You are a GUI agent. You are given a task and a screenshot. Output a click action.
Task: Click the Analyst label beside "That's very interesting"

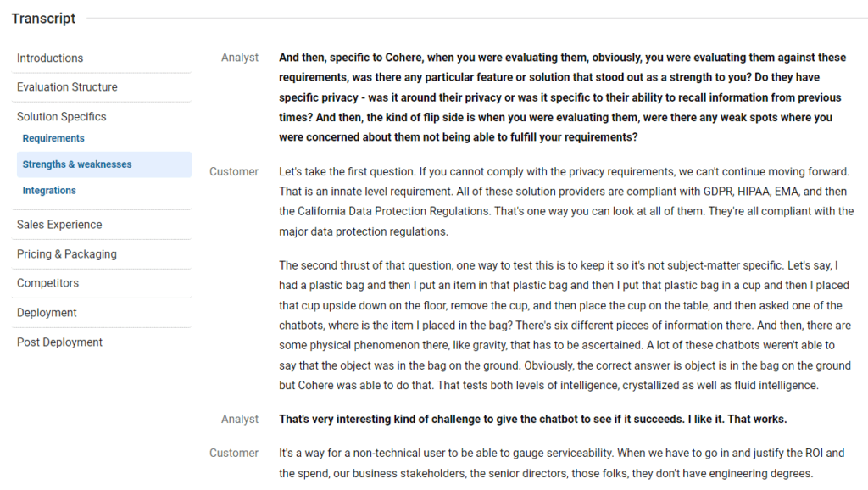[x=240, y=420]
